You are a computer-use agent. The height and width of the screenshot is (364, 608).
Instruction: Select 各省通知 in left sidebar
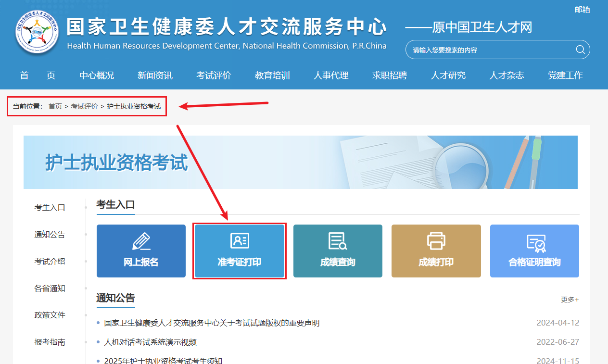(50, 289)
